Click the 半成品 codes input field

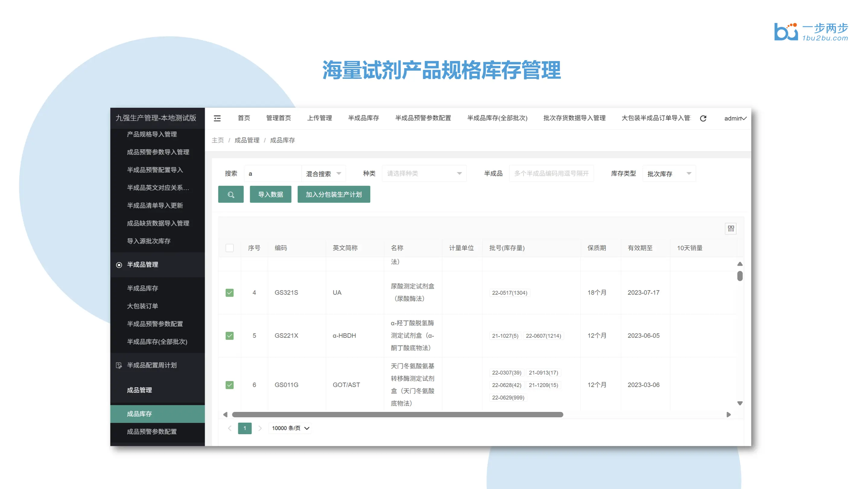551,174
